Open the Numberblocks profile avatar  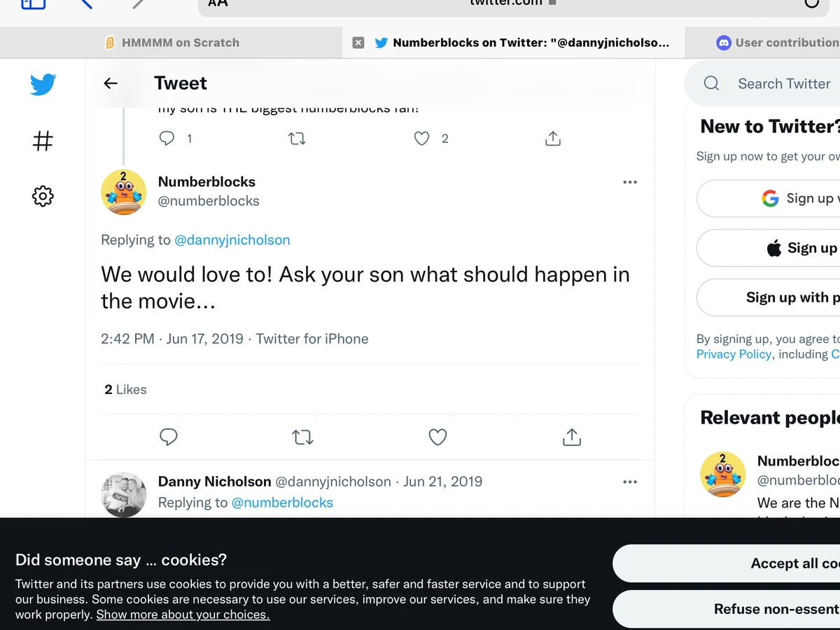click(123, 191)
